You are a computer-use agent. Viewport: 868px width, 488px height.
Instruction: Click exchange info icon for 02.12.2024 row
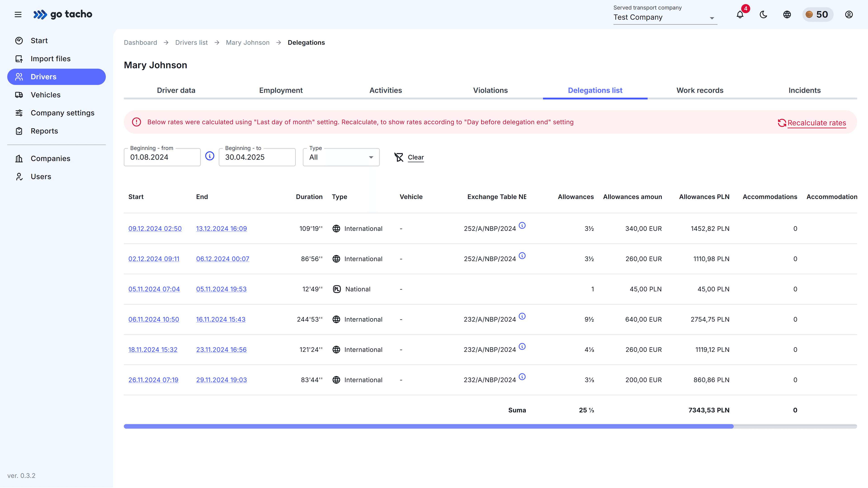click(x=522, y=256)
